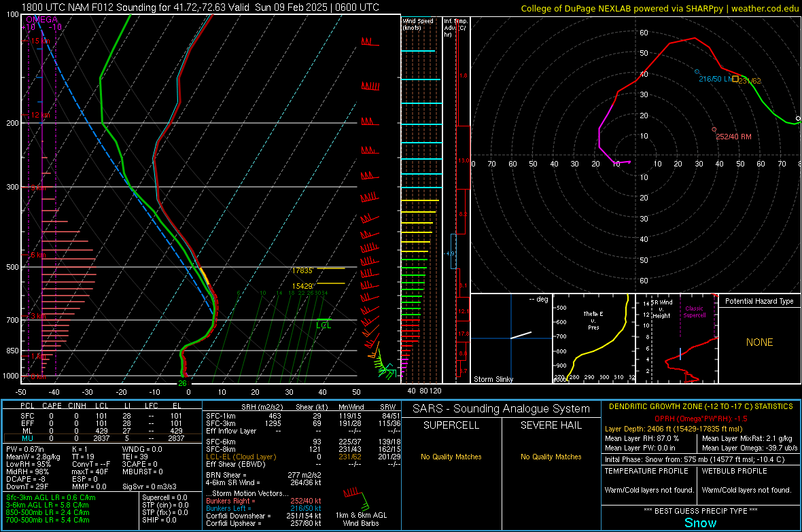Click the WETBULB PROFILE heading
This screenshot has width=802, height=532.
(735, 471)
